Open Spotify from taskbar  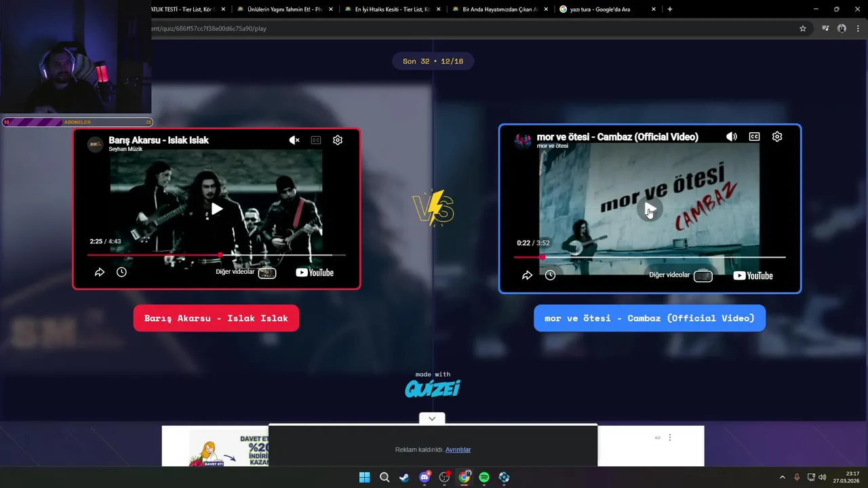click(x=484, y=477)
